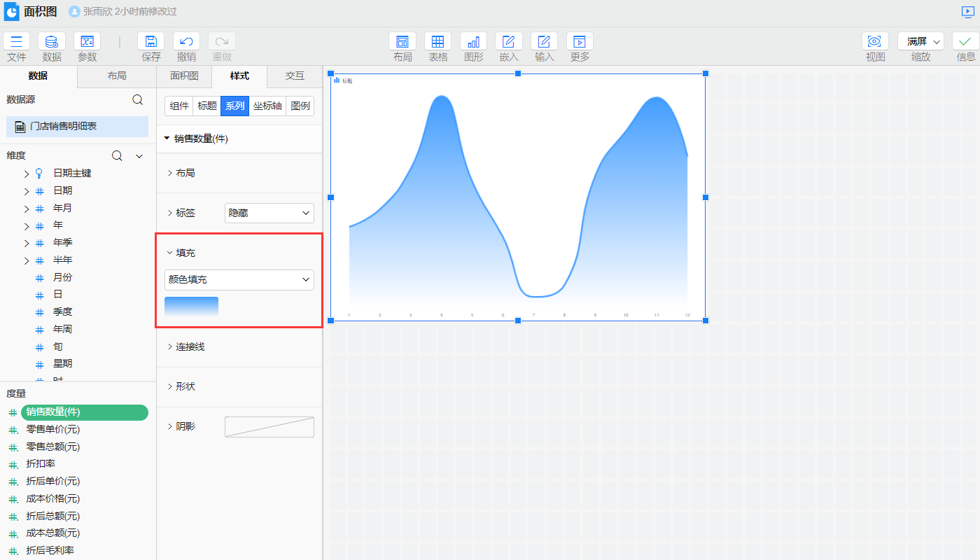Open the 颜色填充 fill type dropdown
980x560 pixels.
click(x=239, y=280)
